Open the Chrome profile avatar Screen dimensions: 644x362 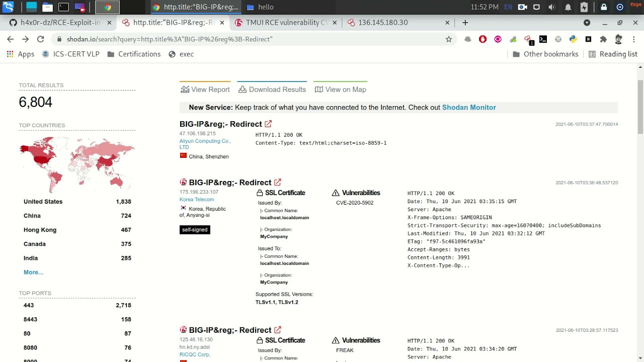tap(619, 39)
